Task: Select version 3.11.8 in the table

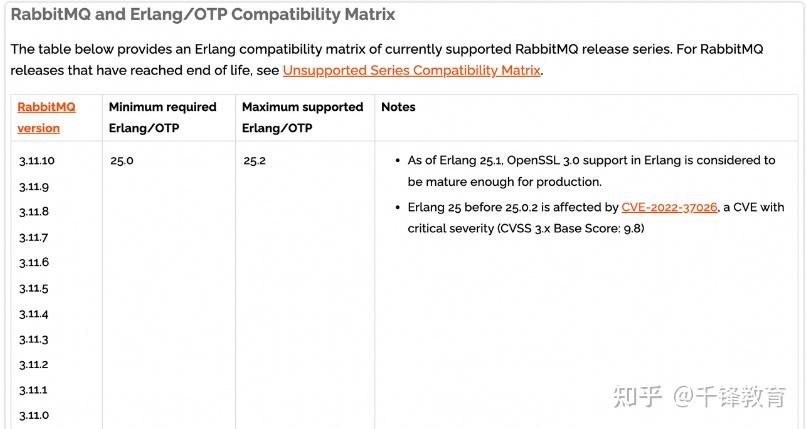Action: tap(34, 212)
